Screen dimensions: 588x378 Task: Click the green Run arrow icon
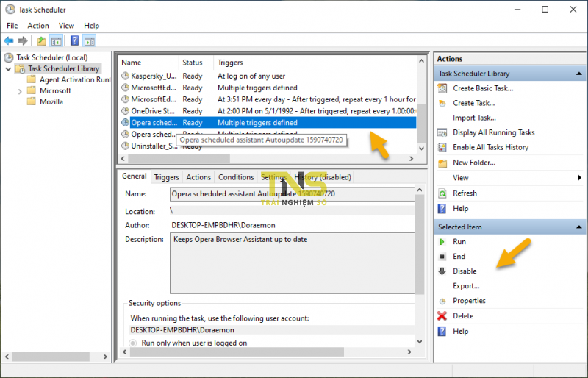click(442, 242)
